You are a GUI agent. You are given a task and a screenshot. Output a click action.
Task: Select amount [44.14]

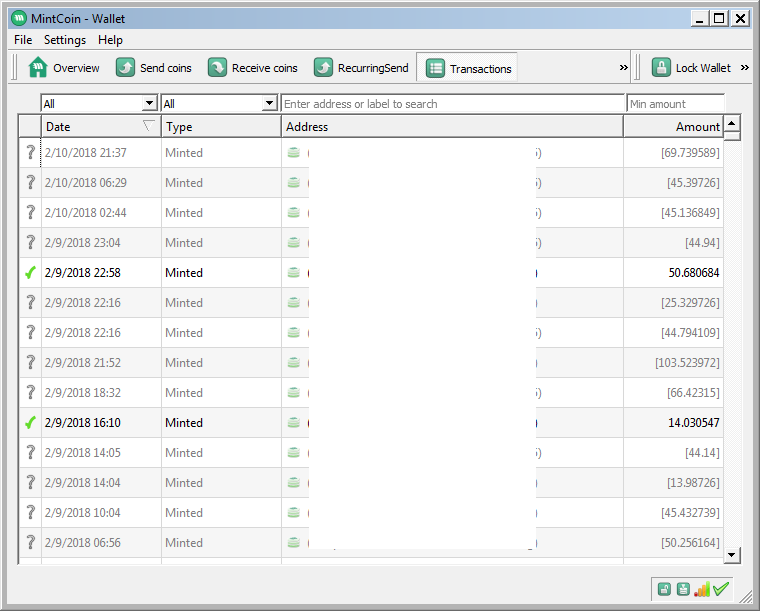[702, 453]
